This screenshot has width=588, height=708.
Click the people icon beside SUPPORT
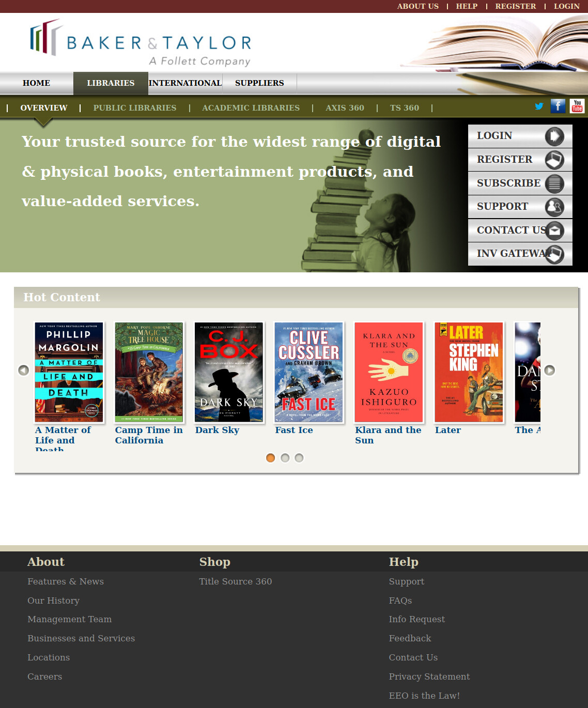pyautogui.click(x=554, y=207)
